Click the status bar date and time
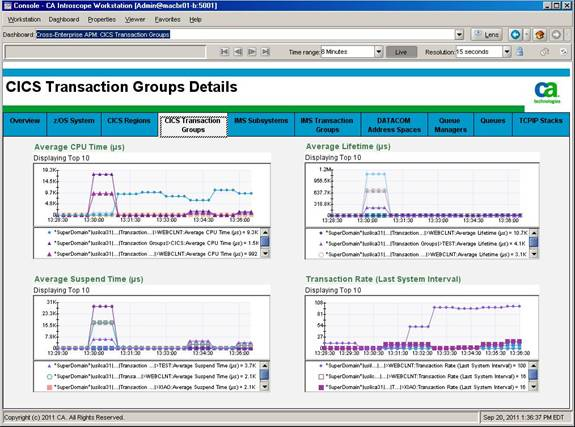This screenshot has width=575, height=427. (523, 417)
